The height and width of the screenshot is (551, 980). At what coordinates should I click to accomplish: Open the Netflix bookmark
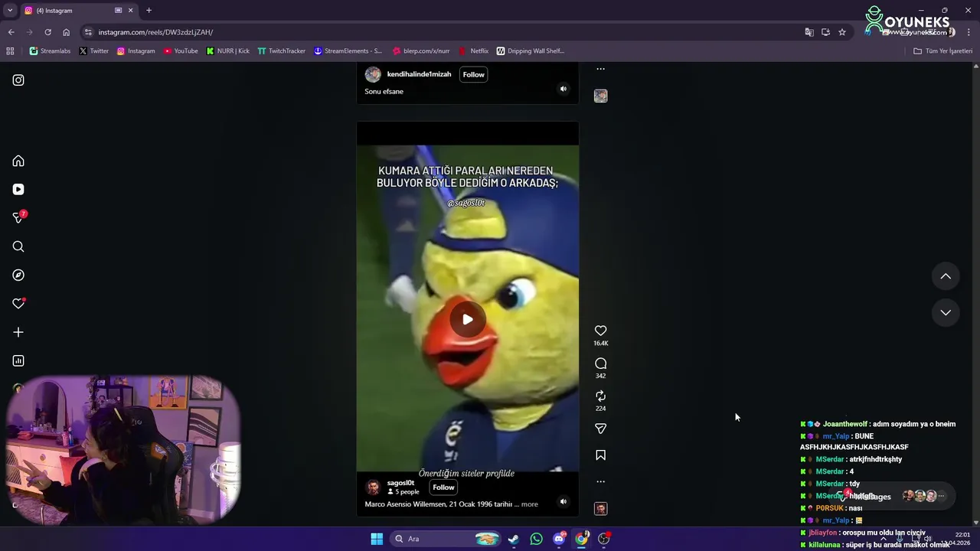pyautogui.click(x=473, y=51)
